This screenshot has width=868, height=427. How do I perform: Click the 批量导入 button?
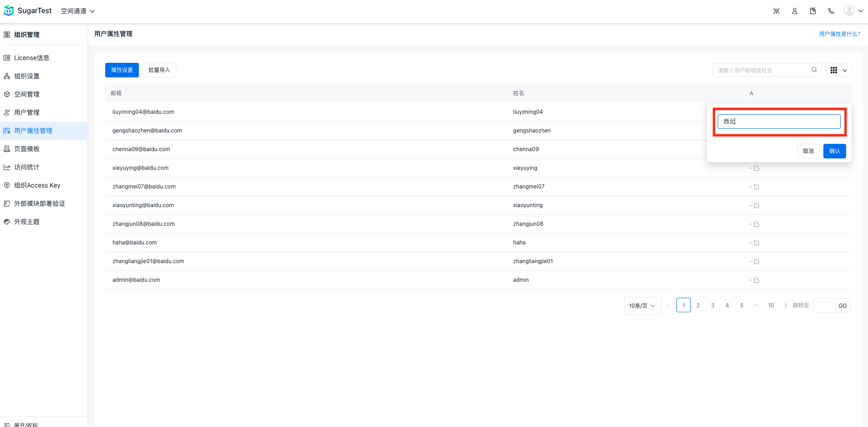[x=159, y=70]
